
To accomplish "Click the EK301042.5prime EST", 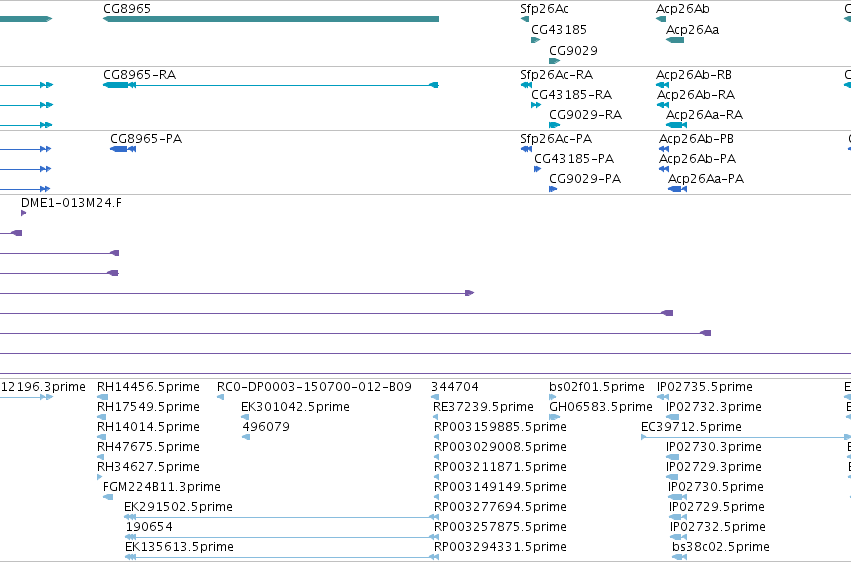I will [x=245, y=417].
